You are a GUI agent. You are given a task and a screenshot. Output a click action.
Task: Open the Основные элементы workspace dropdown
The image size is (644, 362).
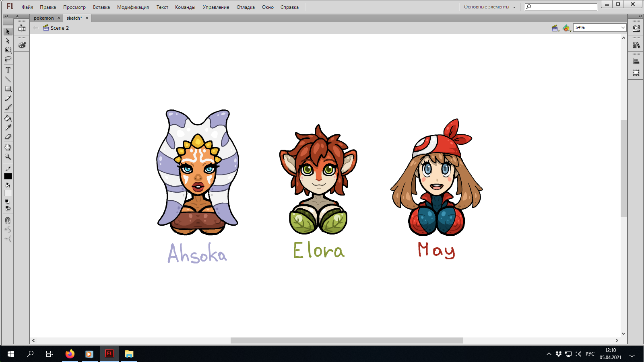click(x=489, y=7)
